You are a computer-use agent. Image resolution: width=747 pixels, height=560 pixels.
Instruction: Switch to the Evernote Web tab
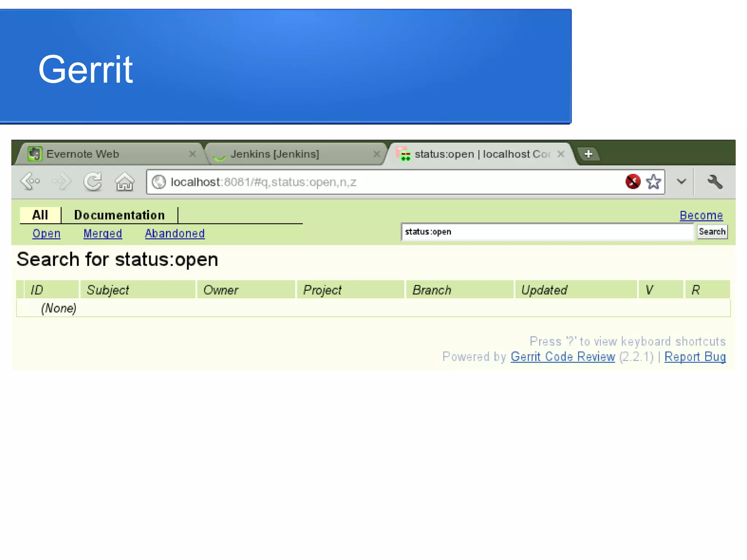click(x=83, y=154)
